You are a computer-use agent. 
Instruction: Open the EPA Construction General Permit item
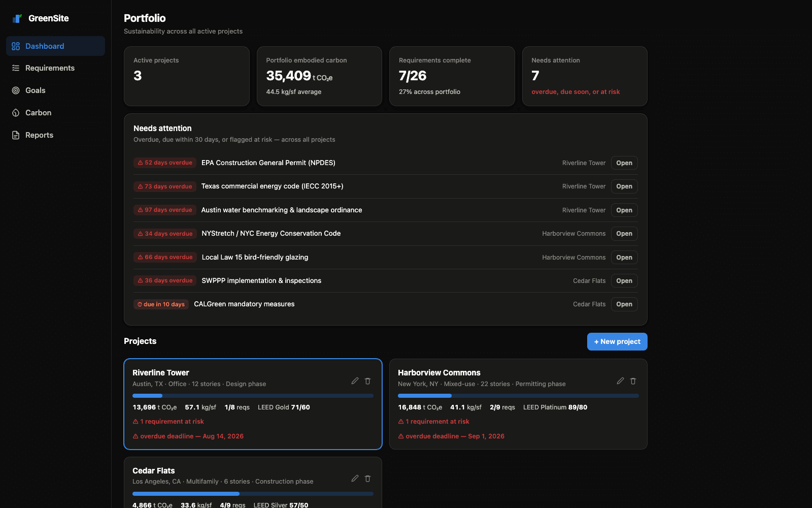pos(624,163)
